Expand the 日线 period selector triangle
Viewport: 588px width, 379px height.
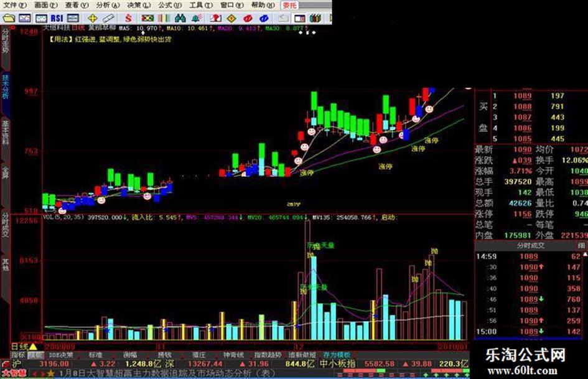pyautogui.click(x=32, y=347)
